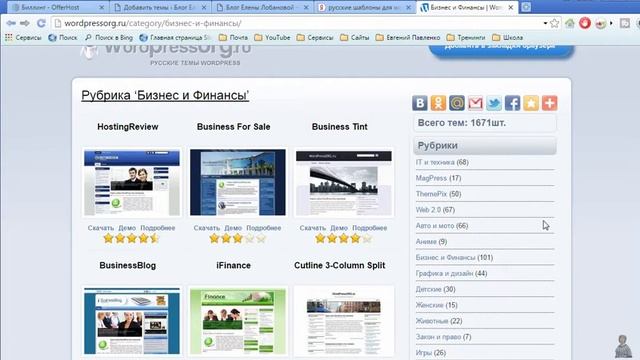The width and height of the screenshot is (640, 360).
Task: Open Сервисы bookmarks folder
Action: 315,38
